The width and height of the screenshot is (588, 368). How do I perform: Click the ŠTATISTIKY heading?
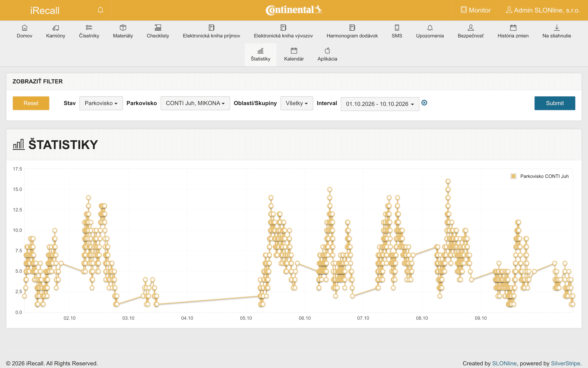(x=63, y=145)
